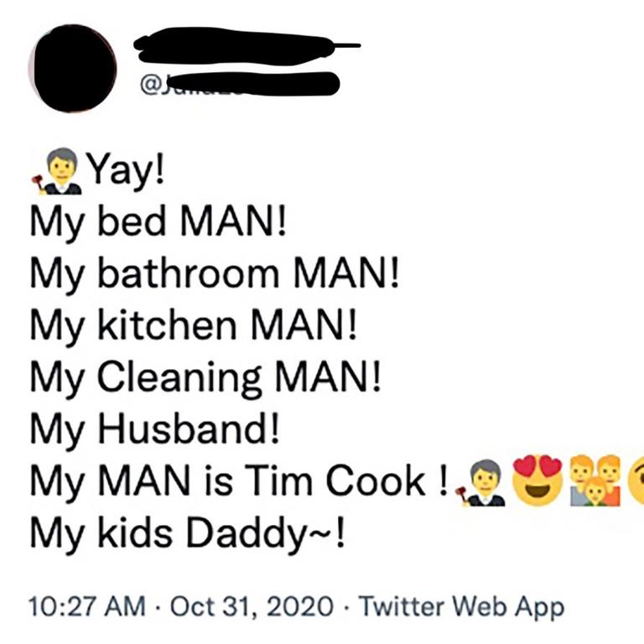Click the family emoji in the tweet
Image resolution: width=644 pixels, height=644 pixels.
coord(595,480)
